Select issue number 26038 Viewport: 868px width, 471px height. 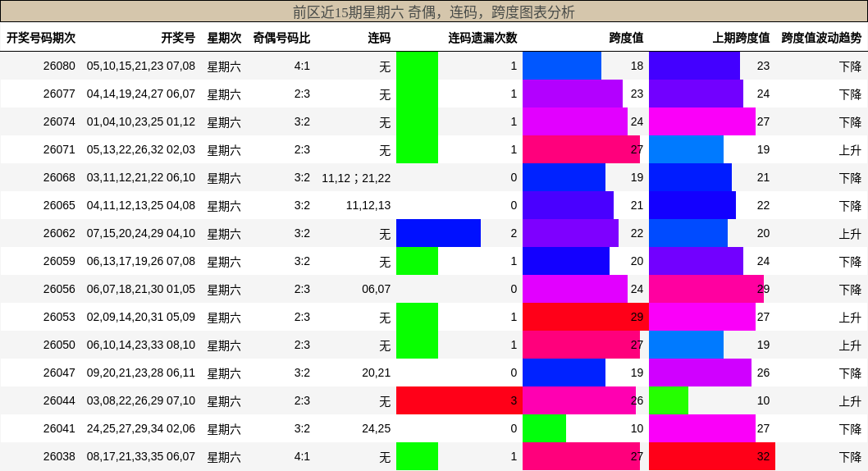tap(59, 456)
